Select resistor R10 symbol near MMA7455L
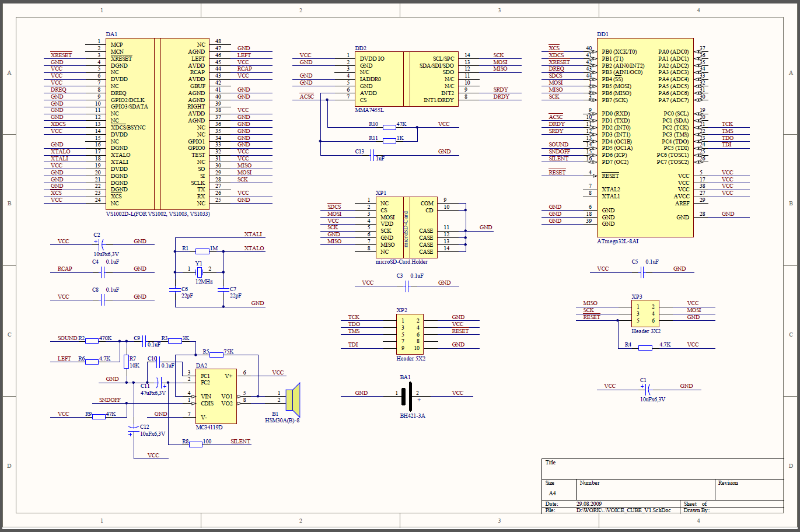The width and height of the screenshot is (800, 532). 389,127
